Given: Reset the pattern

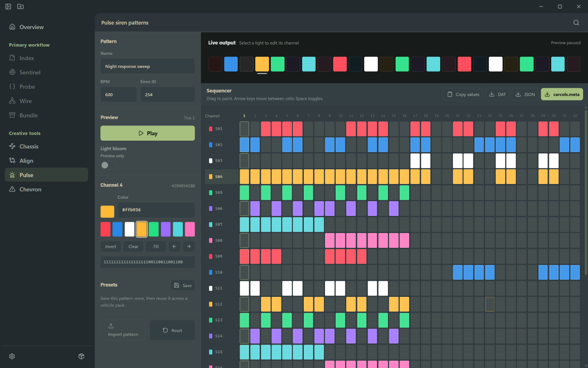Looking at the screenshot, I should 172,330.
